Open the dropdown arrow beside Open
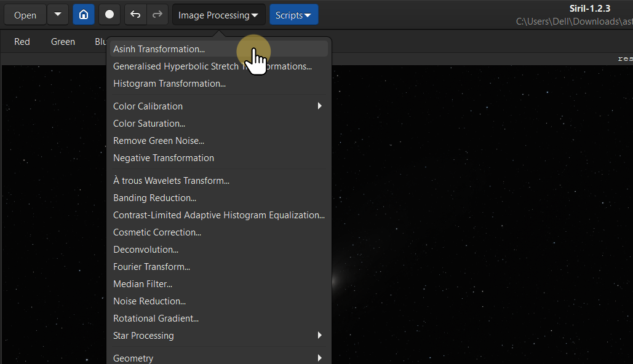 pyautogui.click(x=58, y=15)
